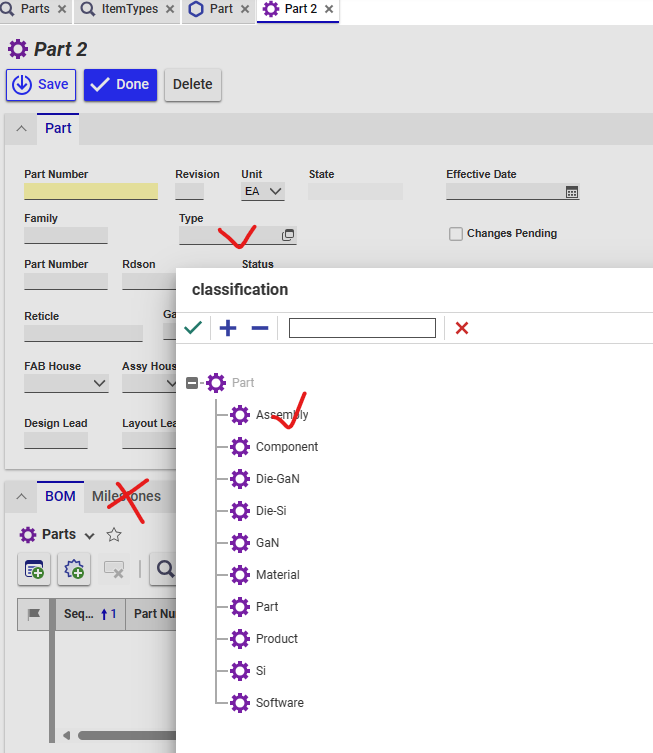Open the Assy House dropdown
This screenshot has width=653, height=753.
click(149, 383)
